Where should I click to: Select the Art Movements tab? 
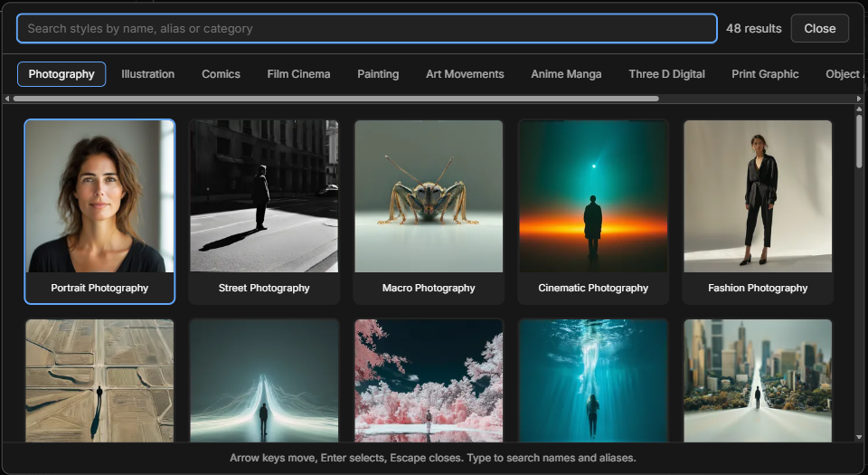[x=465, y=74]
